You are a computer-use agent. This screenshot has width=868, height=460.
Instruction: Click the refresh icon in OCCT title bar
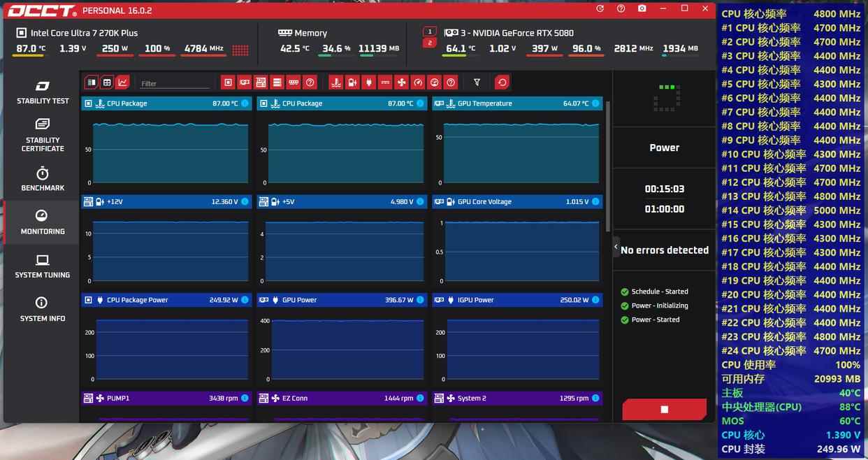[600, 8]
